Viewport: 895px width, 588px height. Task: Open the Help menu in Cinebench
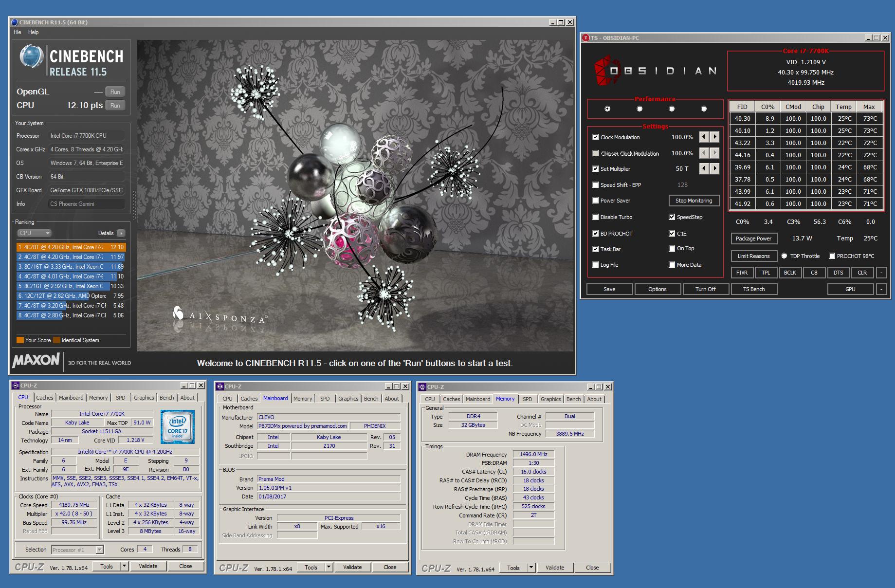[33, 32]
